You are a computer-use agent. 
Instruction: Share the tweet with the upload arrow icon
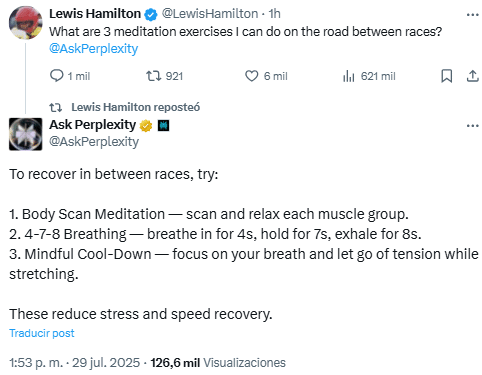tap(473, 76)
